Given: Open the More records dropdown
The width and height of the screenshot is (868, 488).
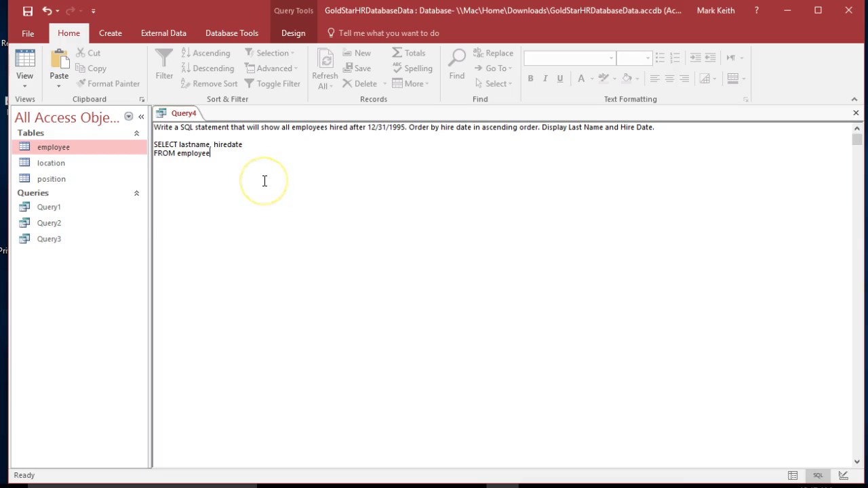Looking at the screenshot, I should tap(411, 83).
